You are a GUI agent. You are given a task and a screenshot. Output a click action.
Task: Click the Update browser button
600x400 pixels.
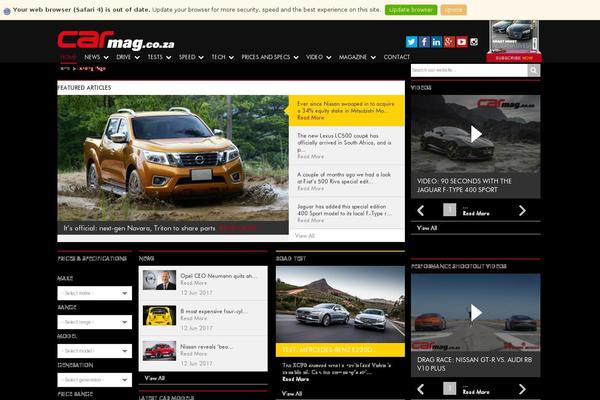411,10
